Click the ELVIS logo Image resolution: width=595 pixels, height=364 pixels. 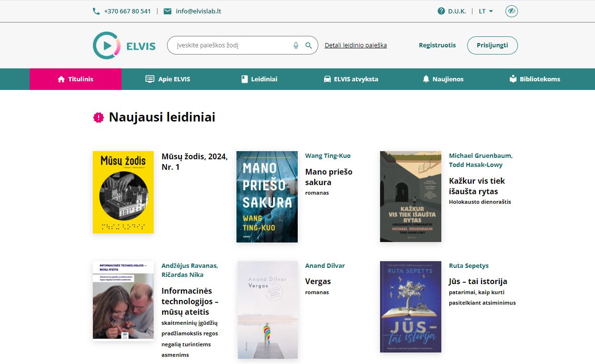pyautogui.click(x=124, y=45)
